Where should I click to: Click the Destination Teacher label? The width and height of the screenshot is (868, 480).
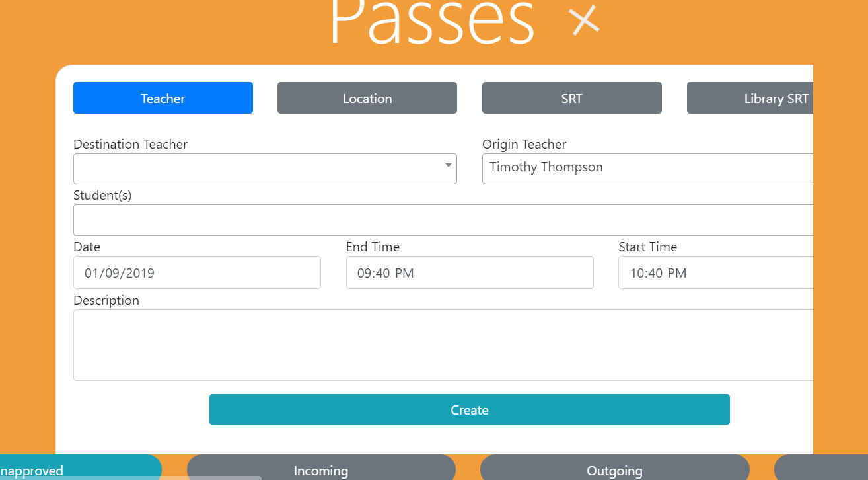[130, 144]
